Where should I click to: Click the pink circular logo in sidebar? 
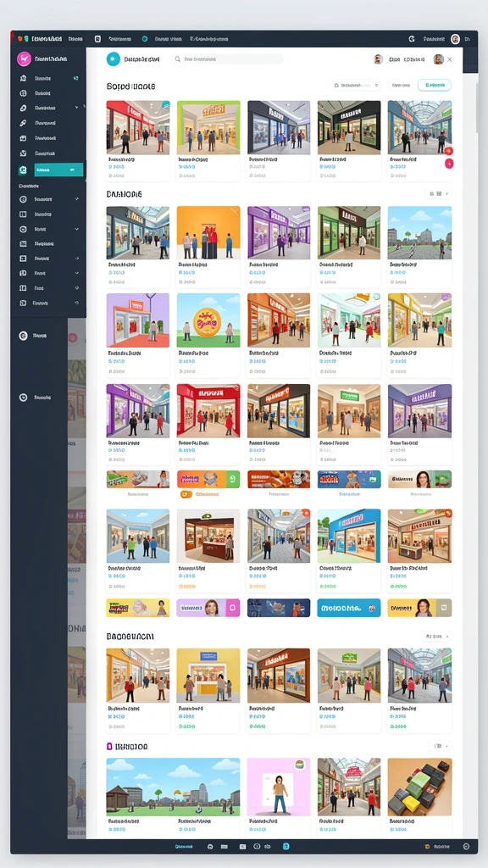click(x=24, y=58)
